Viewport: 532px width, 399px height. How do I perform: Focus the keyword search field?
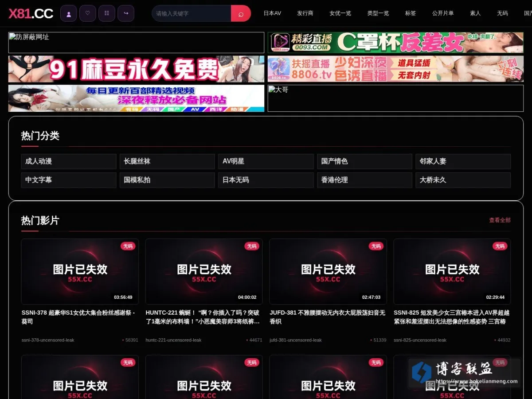click(x=191, y=13)
